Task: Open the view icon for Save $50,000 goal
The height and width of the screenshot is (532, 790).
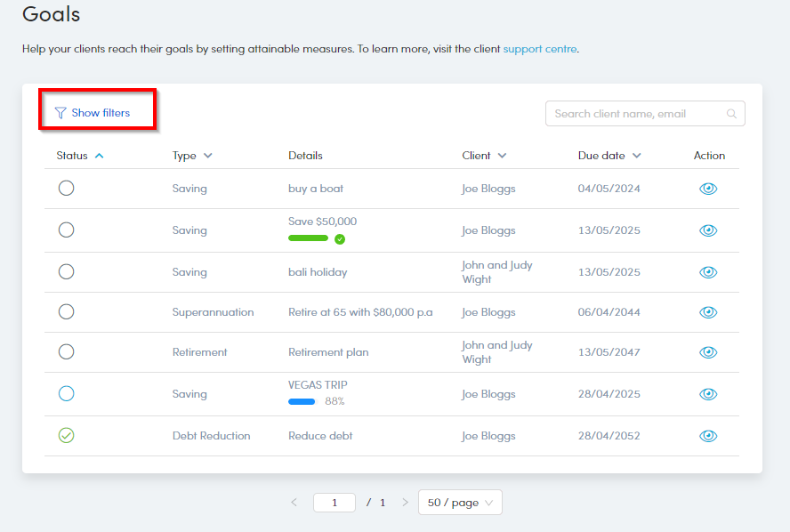Action: (x=708, y=230)
